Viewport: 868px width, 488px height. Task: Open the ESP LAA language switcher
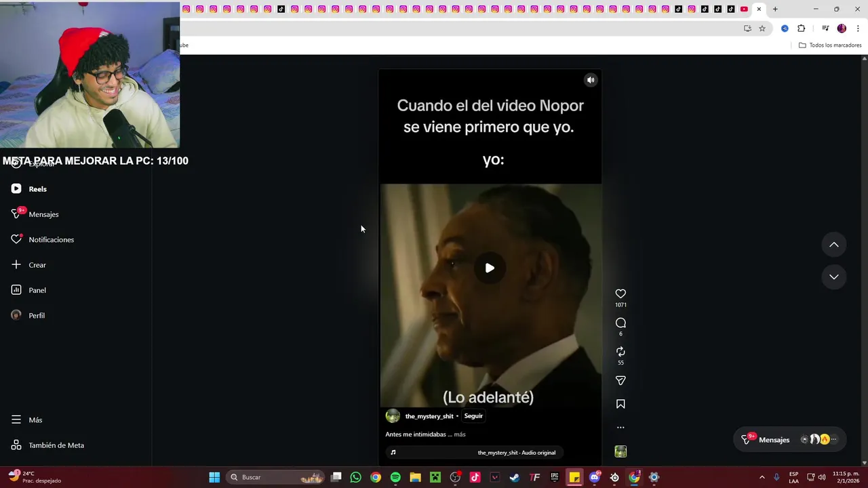pos(793,477)
